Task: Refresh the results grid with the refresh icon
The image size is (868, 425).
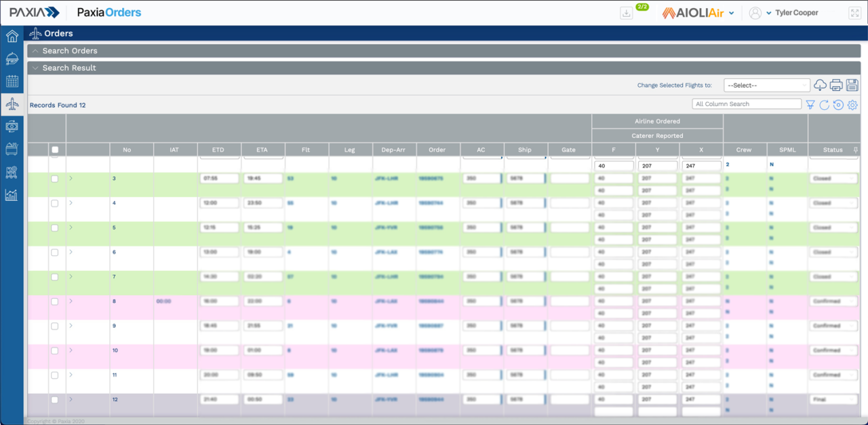Action: [824, 104]
